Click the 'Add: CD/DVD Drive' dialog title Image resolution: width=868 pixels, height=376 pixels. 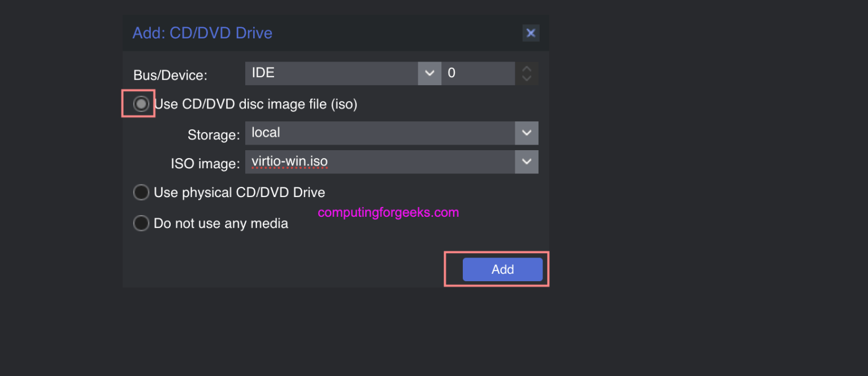tap(202, 33)
